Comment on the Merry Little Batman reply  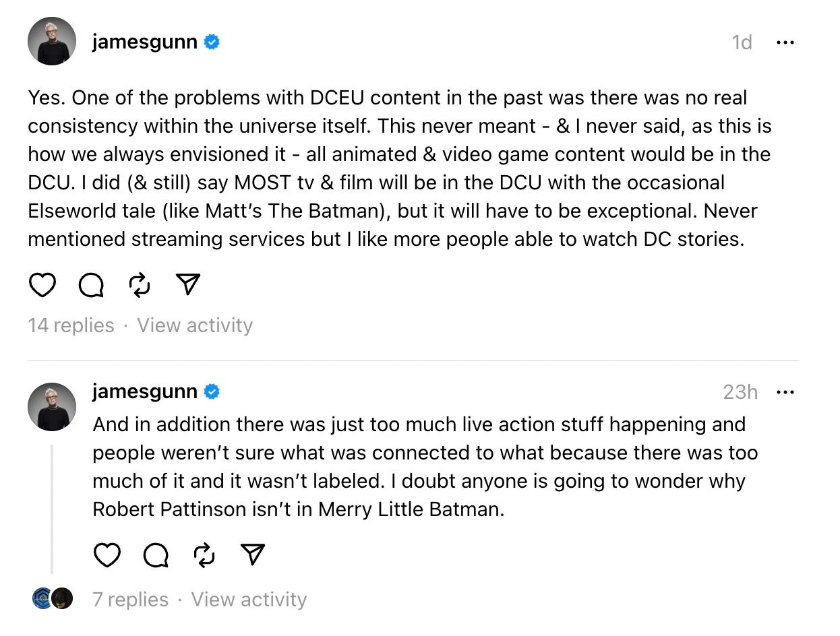click(156, 555)
